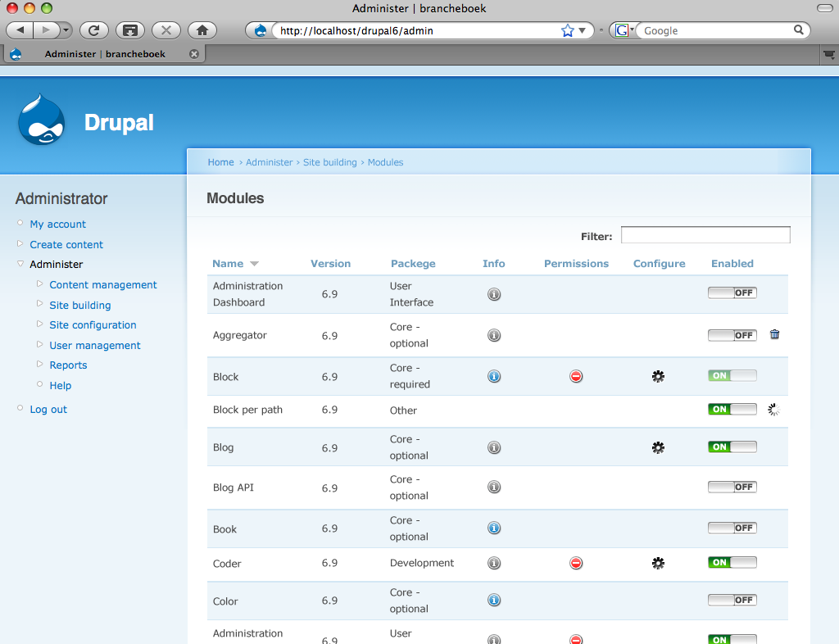Open the Site building breadcrumb link
Viewport: 839px width, 644px height.
point(330,161)
